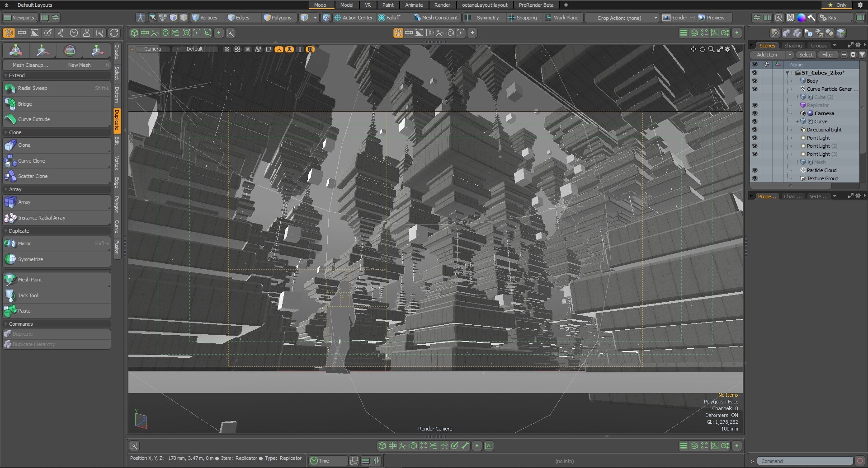
Task: Click the Mesh Cleanup button
Action: point(30,65)
